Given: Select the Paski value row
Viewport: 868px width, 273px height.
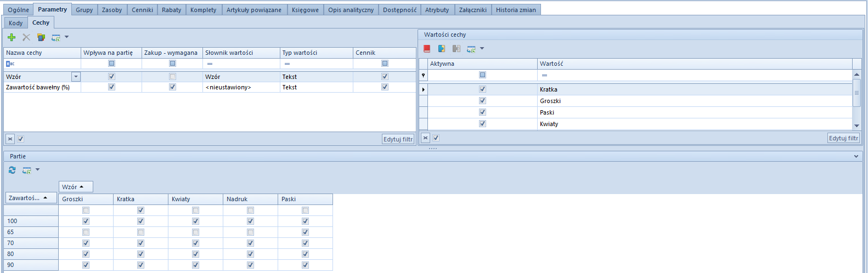Looking at the screenshot, I should click(x=636, y=112).
